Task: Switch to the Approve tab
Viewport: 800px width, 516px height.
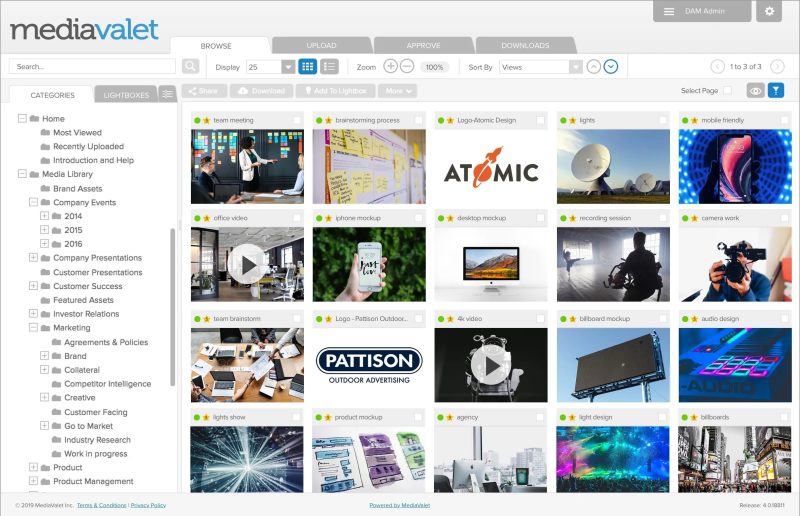Action: (x=423, y=45)
